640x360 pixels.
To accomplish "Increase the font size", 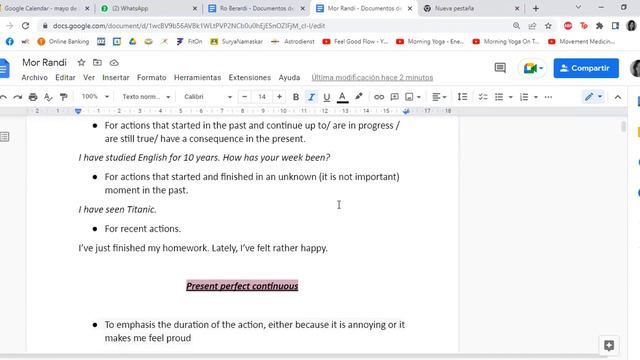I will coord(279,97).
